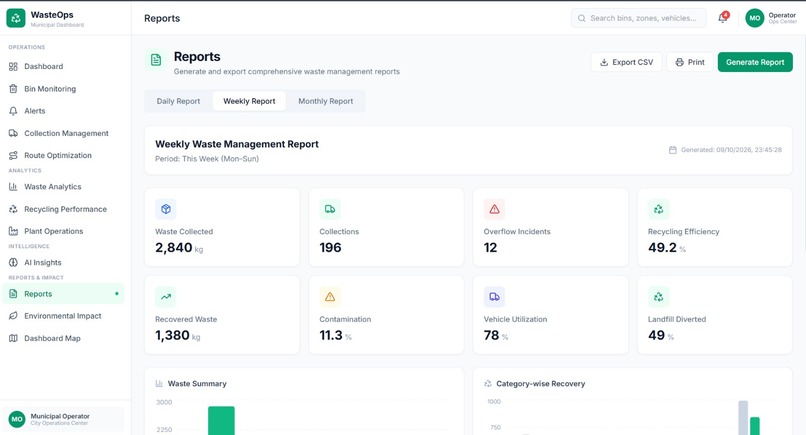The height and width of the screenshot is (435, 806).
Task: Click the 12 Overflow Incidents value
Action: pos(490,248)
